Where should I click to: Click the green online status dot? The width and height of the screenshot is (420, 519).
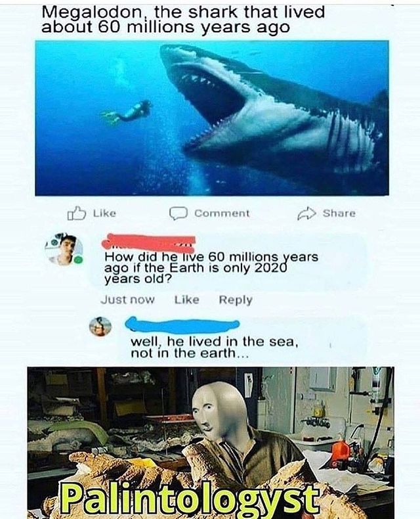point(78,260)
